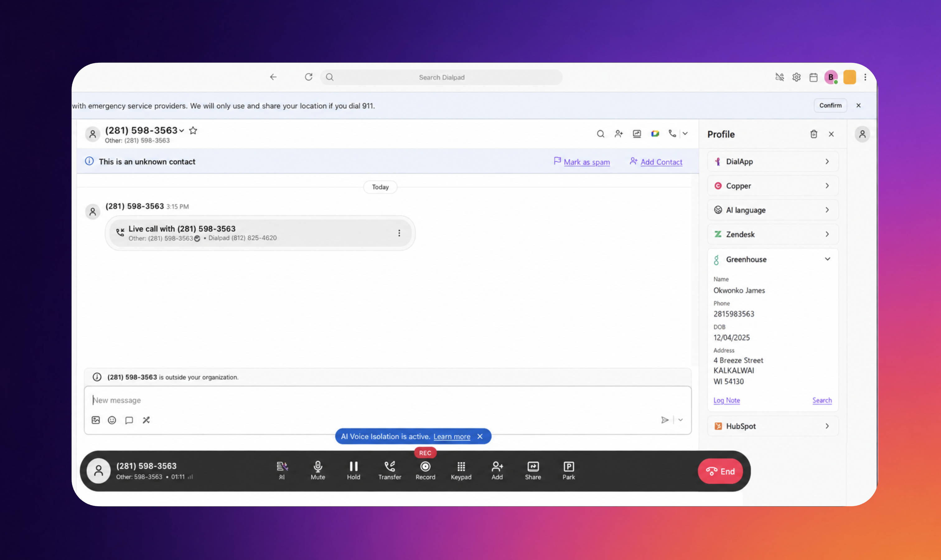Open the emoji picker
The height and width of the screenshot is (560, 941).
click(x=112, y=420)
